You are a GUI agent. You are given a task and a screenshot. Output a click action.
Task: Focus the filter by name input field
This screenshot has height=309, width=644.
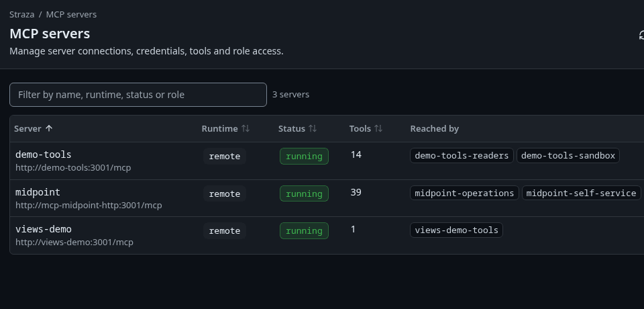click(138, 95)
